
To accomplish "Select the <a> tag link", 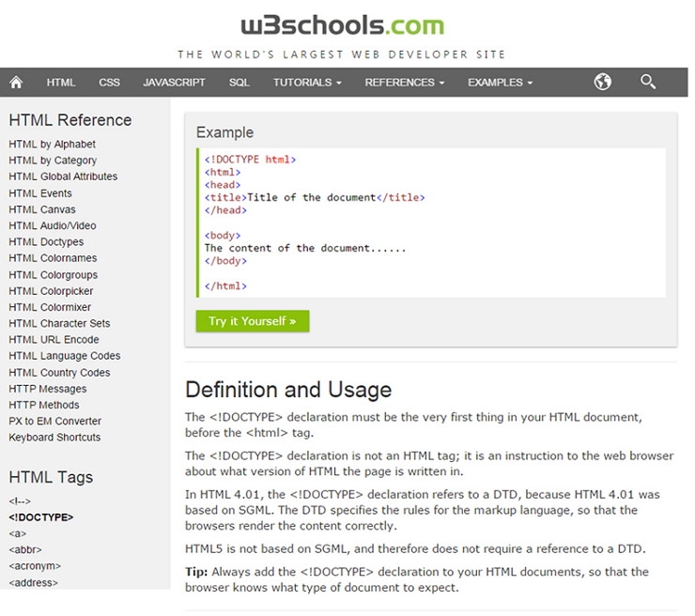I will [x=17, y=533].
